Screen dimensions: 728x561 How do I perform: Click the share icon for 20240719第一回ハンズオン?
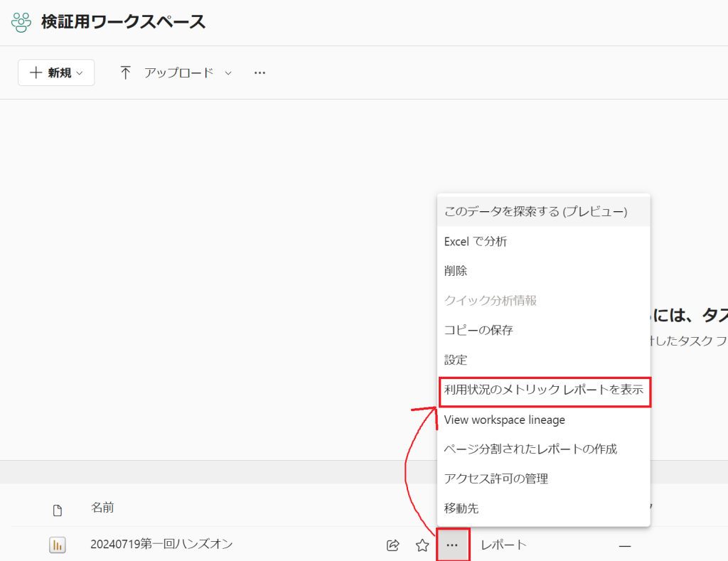(392, 545)
